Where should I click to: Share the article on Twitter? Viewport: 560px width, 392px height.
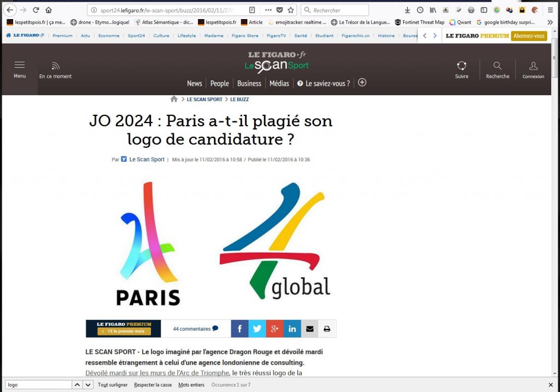pyautogui.click(x=257, y=329)
